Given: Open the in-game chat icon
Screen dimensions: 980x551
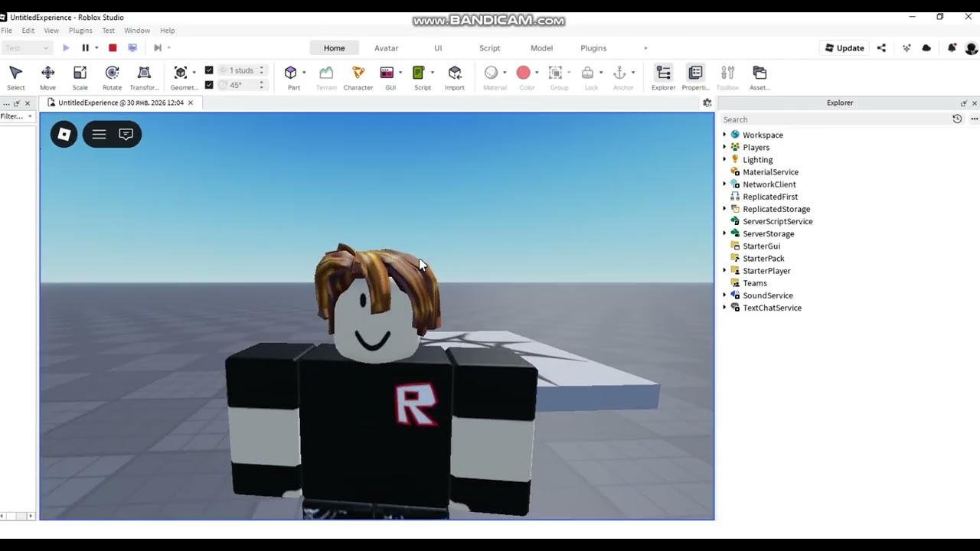Looking at the screenshot, I should 126,135.
